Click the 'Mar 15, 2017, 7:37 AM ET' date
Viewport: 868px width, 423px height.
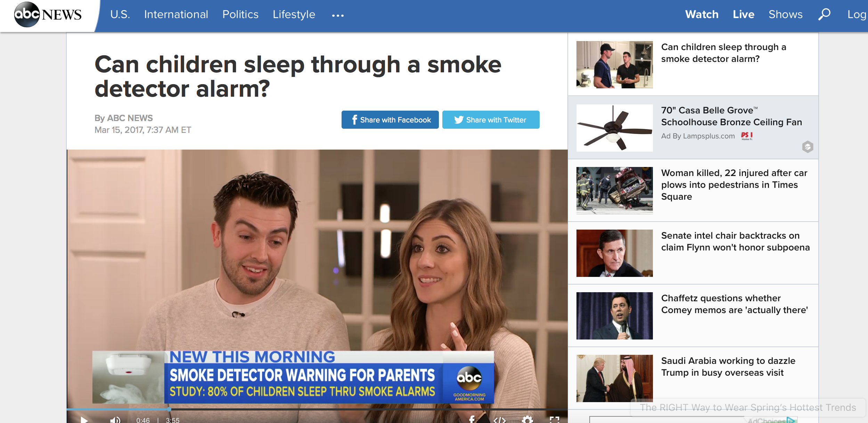click(143, 130)
